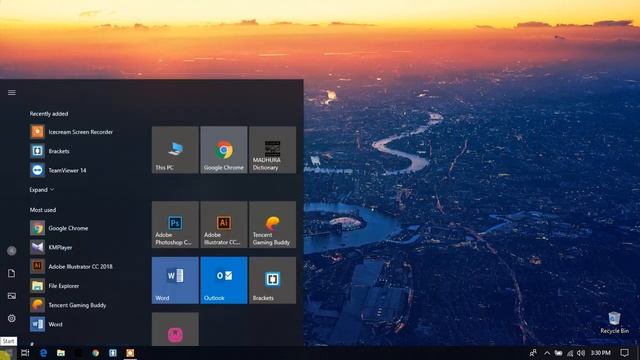Open File Explorer from the taskbar

click(61, 353)
